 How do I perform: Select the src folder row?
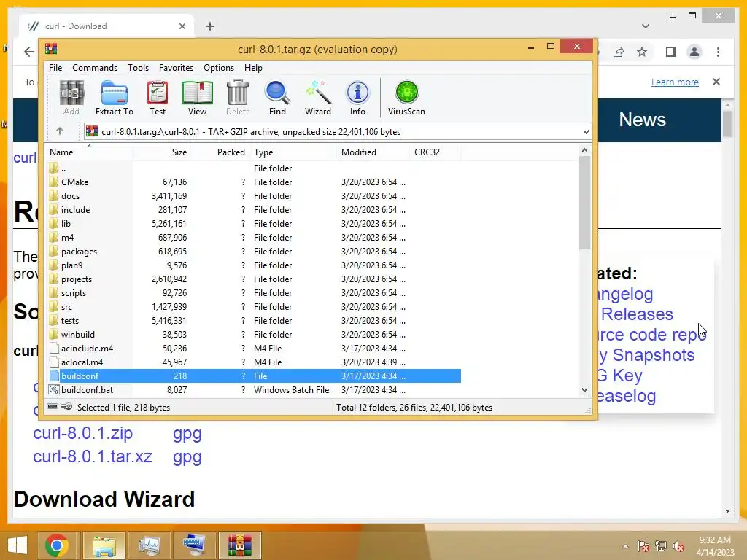tap(253, 307)
